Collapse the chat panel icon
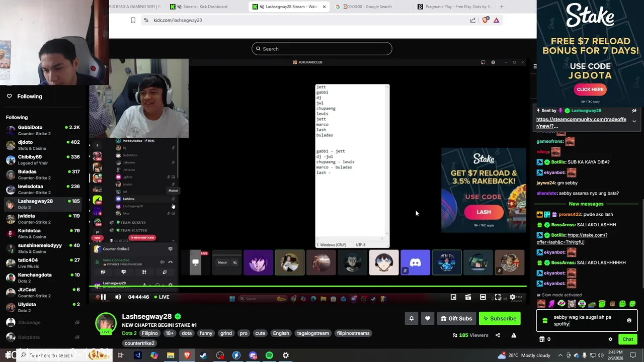Screen dimensions: 644x362 click(x=535, y=66)
